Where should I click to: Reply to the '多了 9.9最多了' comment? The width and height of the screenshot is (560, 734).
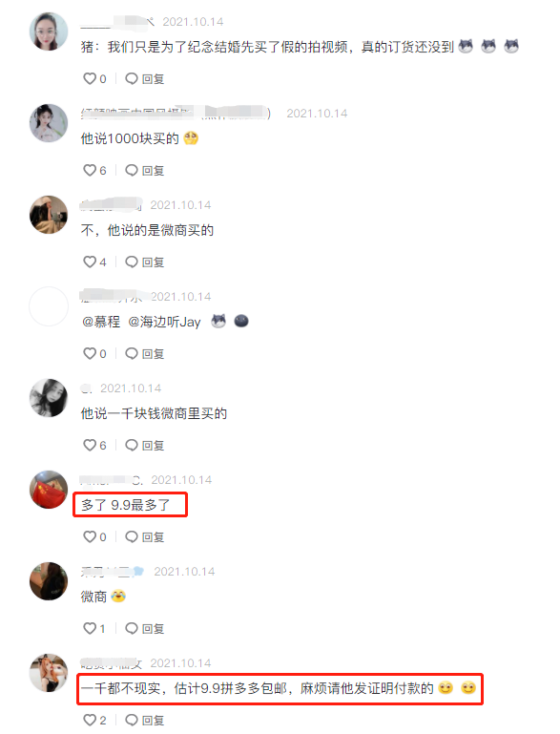point(145,537)
